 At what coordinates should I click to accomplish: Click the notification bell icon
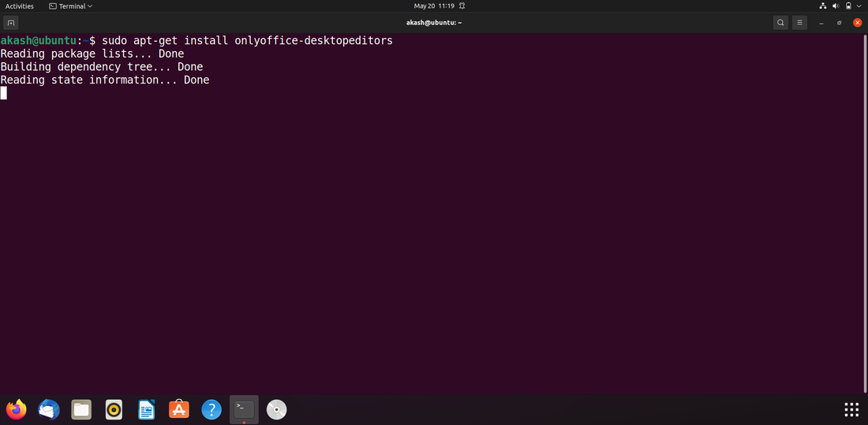[x=462, y=6]
